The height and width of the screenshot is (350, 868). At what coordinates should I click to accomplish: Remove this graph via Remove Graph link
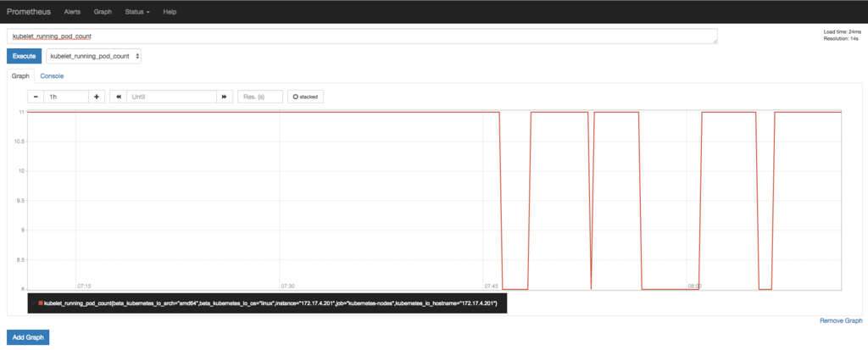tap(841, 320)
